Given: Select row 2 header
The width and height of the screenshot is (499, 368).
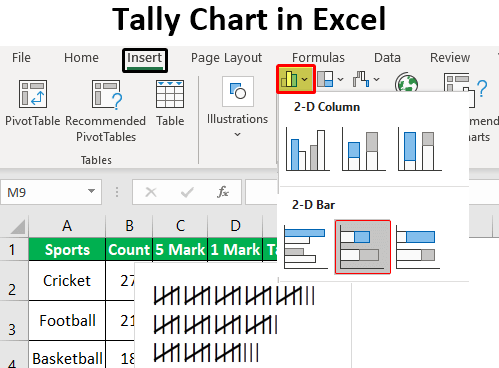Looking at the screenshot, I should tap(13, 281).
